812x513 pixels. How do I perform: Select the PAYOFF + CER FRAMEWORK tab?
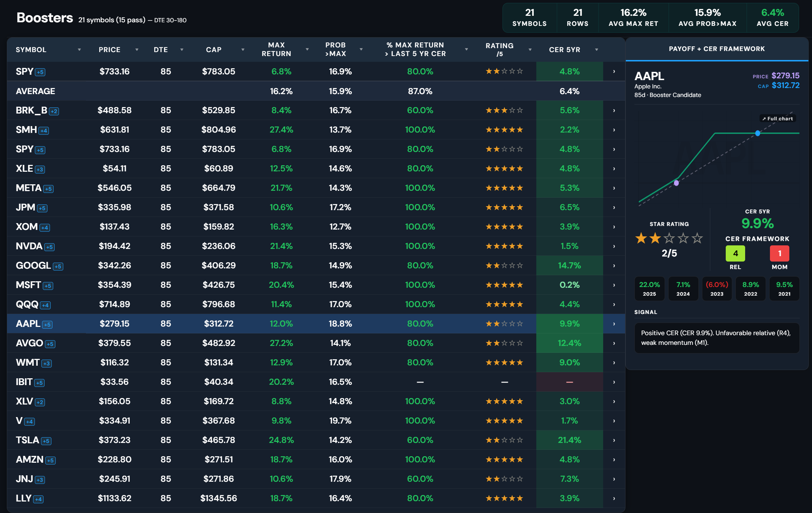717,49
